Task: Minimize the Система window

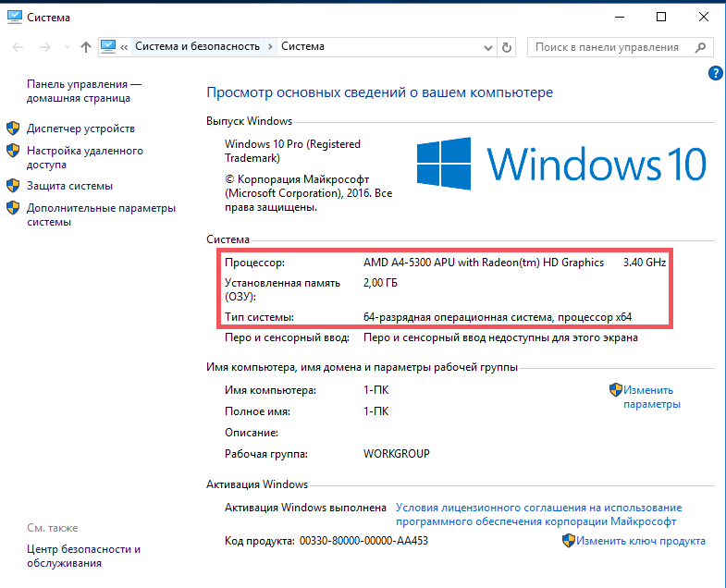Action: 620,18
